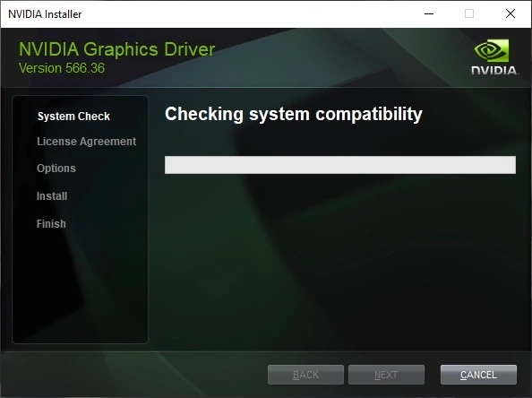Screen dimensions: 532x398
Task: Select the System Check step
Action: click(x=73, y=117)
